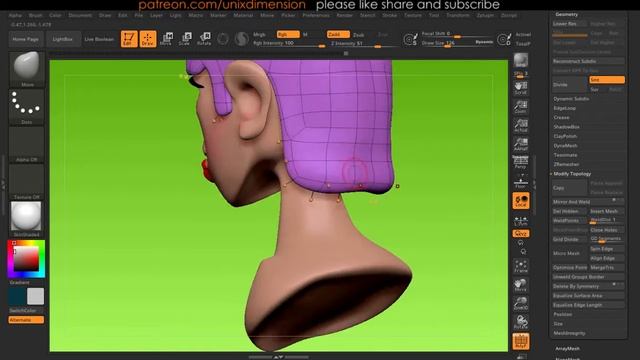The height and width of the screenshot is (360, 640).
Task: Open the SkinShade4 material selector
Action: tap(27, 219)
